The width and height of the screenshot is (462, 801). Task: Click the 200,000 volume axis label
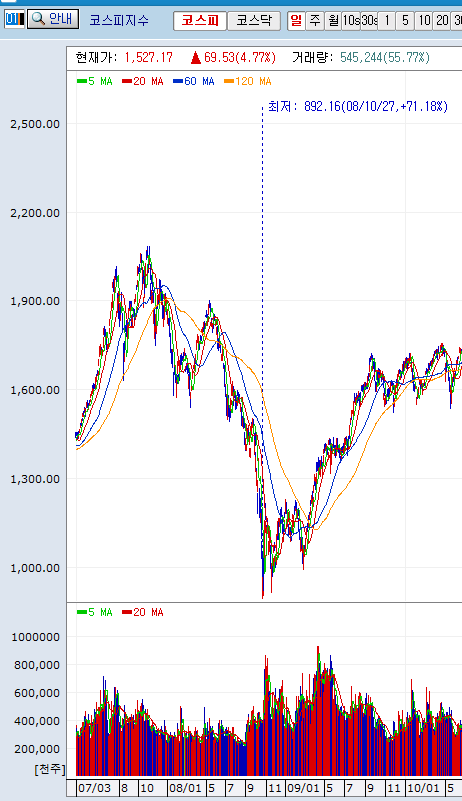point(36,749)
